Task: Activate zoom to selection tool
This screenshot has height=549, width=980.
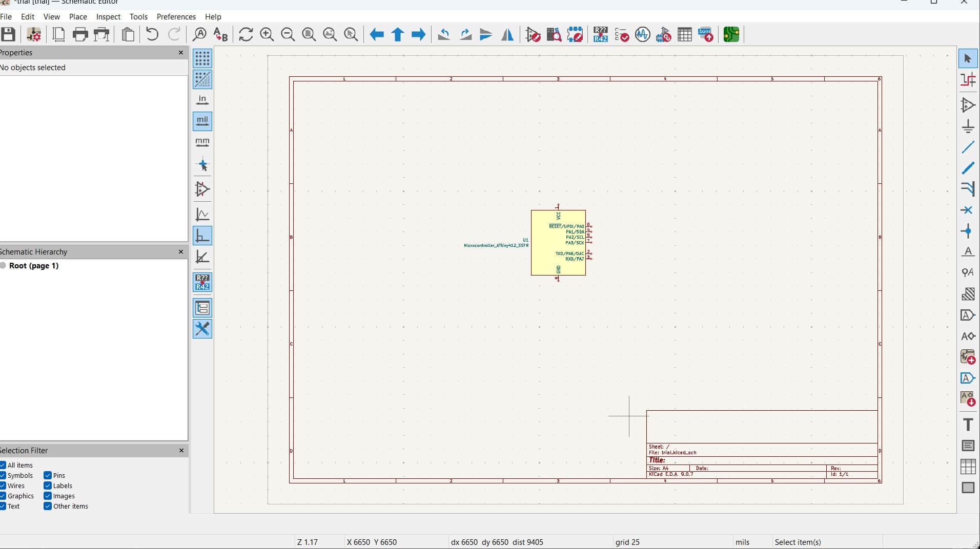Action: [x=351, y=34]
